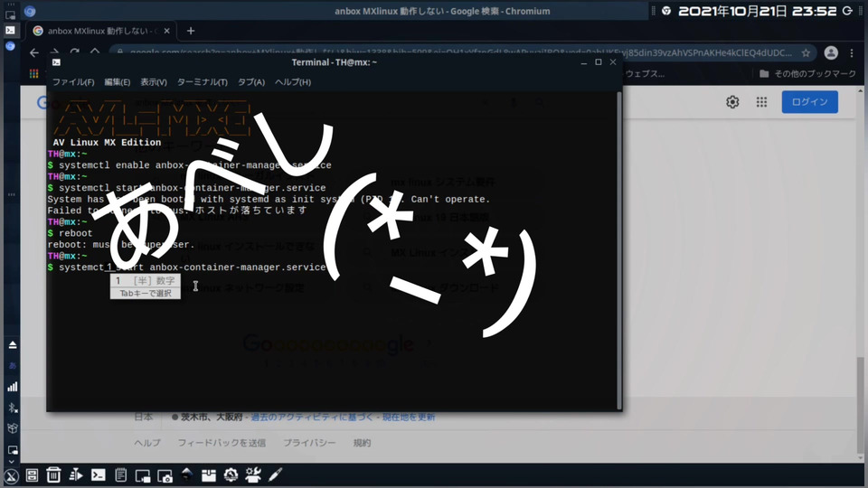Open Bluetooth indicator in side panel

click(x=12, y=408)
